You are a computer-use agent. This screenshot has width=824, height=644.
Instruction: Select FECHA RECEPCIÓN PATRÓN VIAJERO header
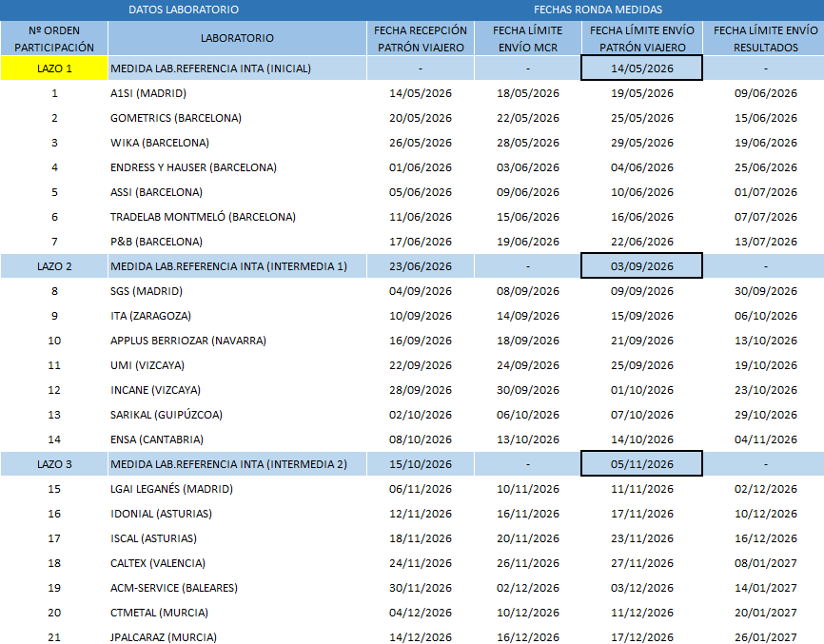pos(421,38)
